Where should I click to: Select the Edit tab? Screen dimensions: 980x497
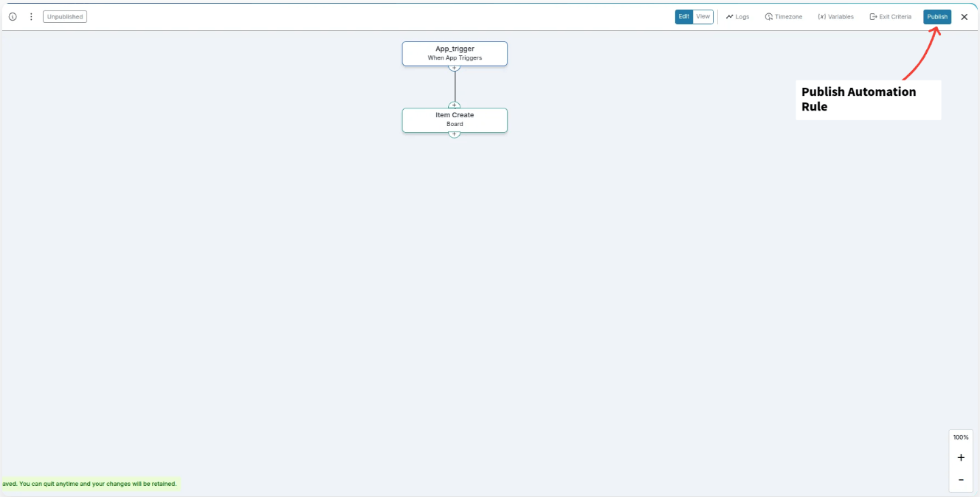(x=684, y=15)
